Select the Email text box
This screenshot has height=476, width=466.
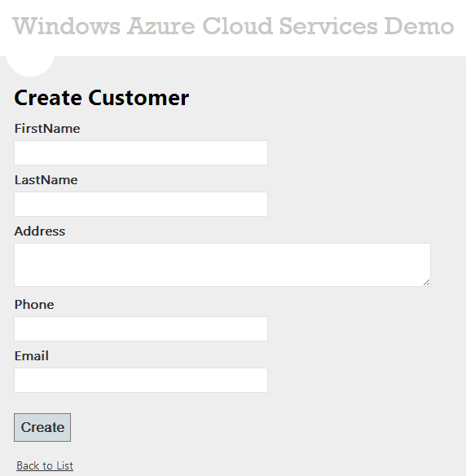pos(141,380)
